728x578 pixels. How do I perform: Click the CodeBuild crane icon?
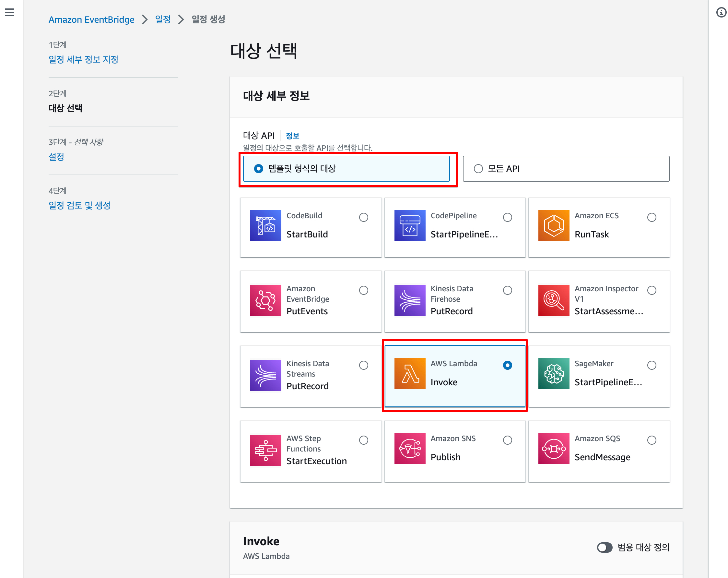pos(265,226)
